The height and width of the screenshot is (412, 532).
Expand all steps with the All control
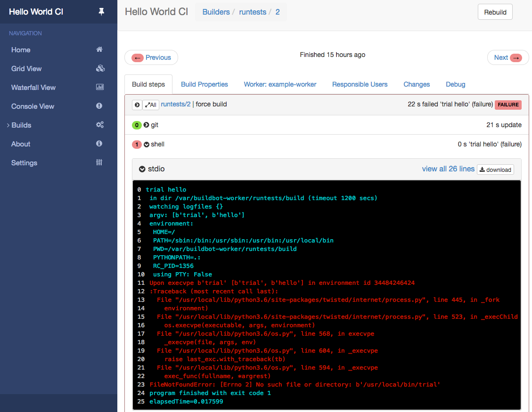[x=150, y=105]
